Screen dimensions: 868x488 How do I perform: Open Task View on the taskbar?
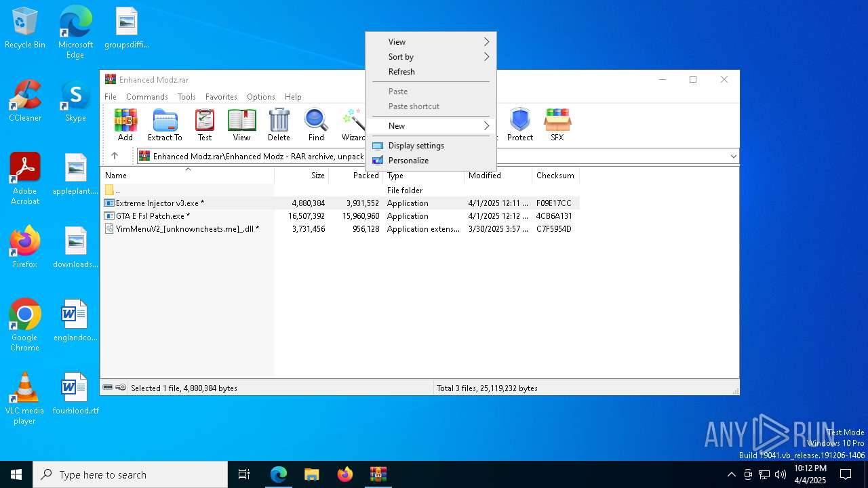(244, 474)
